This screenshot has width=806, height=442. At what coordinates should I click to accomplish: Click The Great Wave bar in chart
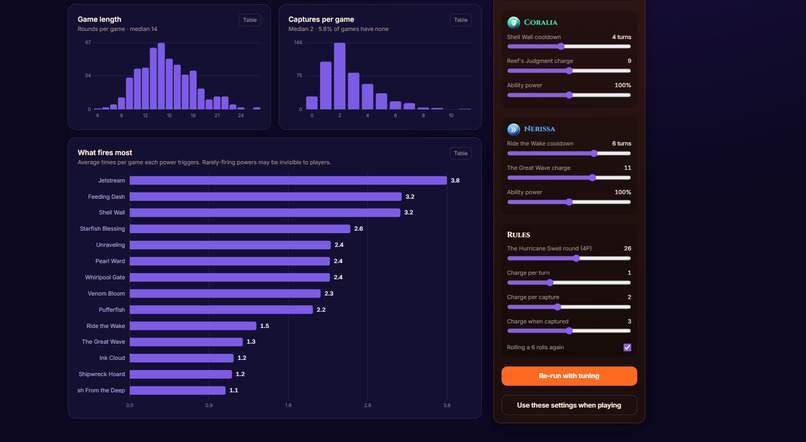pos(186,342)
